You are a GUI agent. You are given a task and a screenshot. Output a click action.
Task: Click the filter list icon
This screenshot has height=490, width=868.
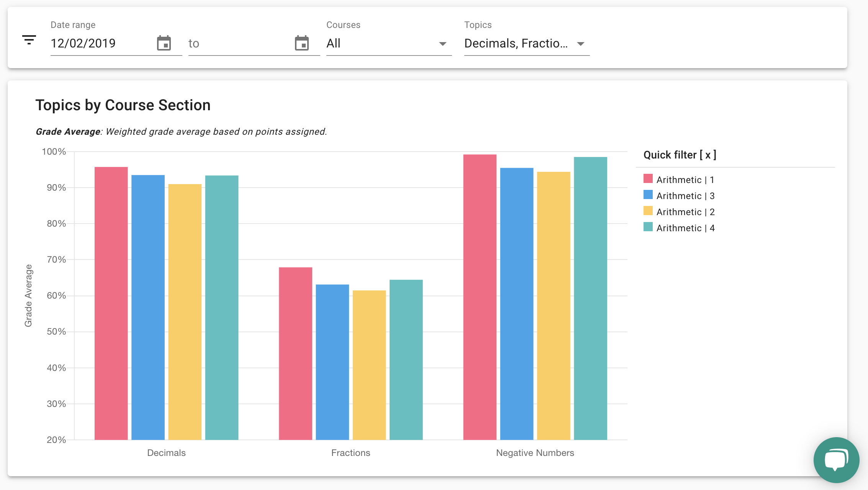(29, 40)
